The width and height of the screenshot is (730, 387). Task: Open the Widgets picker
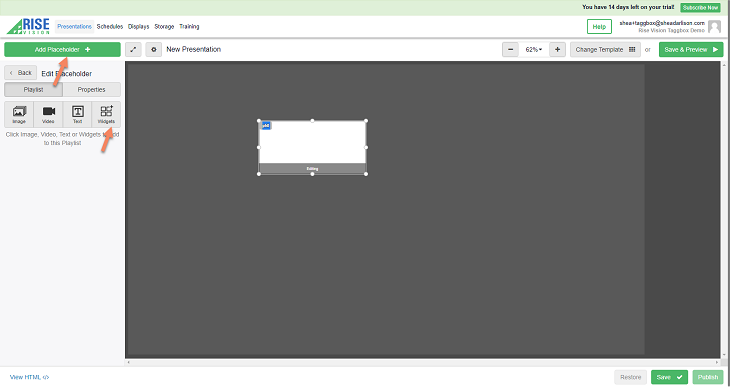click(x=106, y=115)
